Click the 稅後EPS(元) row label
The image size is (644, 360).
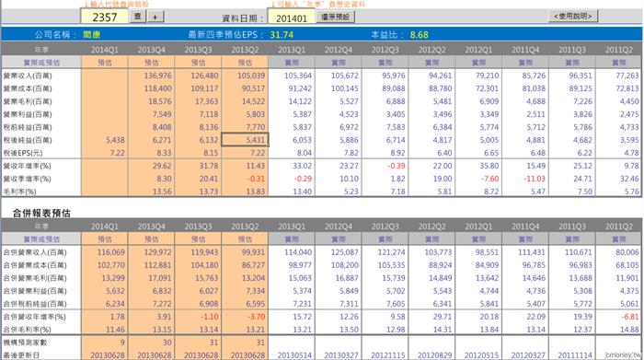pos(23,153)
